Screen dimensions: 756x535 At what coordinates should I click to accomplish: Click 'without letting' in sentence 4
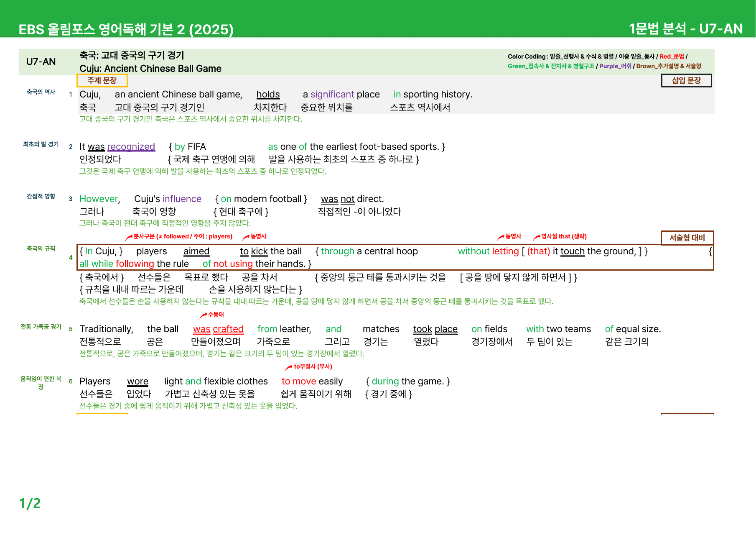point(489,251)
